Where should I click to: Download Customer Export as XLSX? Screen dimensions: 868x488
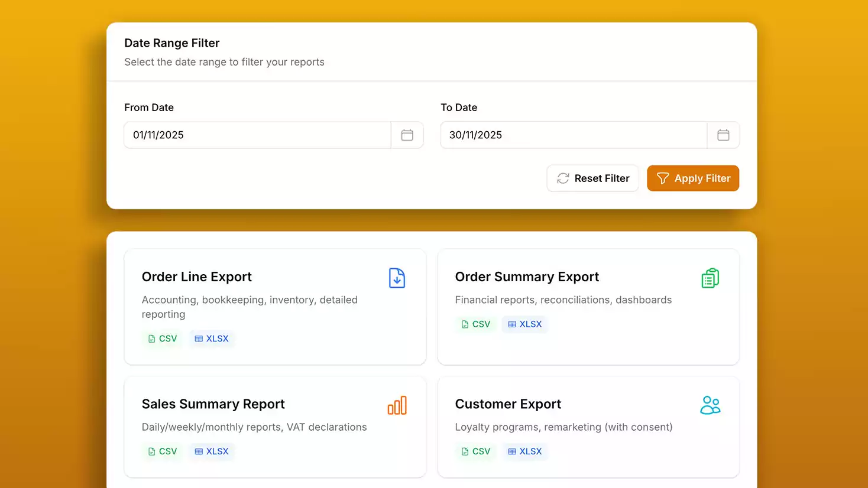pos(525,451)
